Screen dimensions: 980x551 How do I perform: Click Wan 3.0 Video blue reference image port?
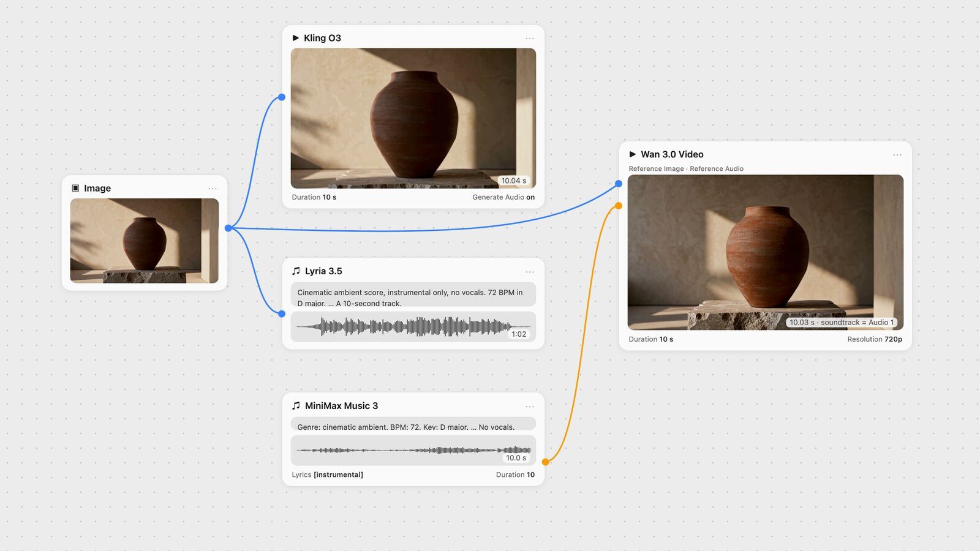619,184
